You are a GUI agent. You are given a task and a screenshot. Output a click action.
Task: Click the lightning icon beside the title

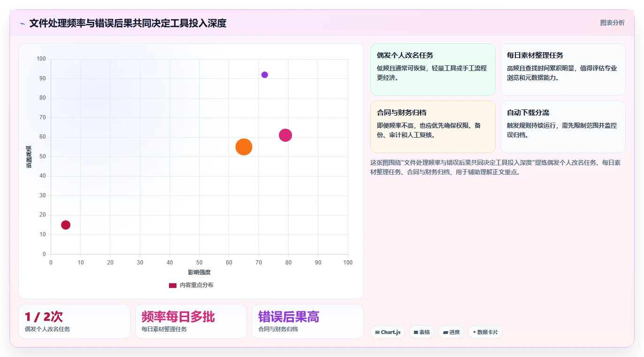pos(22,23)
